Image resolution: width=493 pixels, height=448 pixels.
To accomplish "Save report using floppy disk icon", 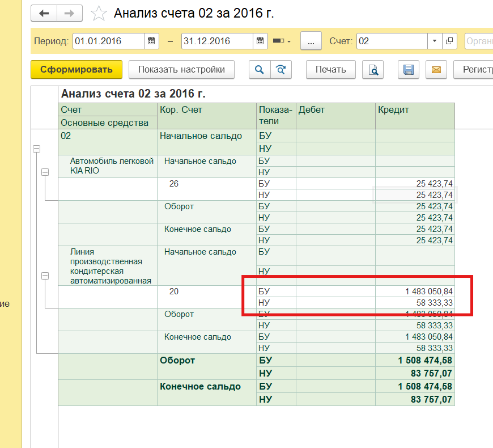I will [x=408, y=70].
